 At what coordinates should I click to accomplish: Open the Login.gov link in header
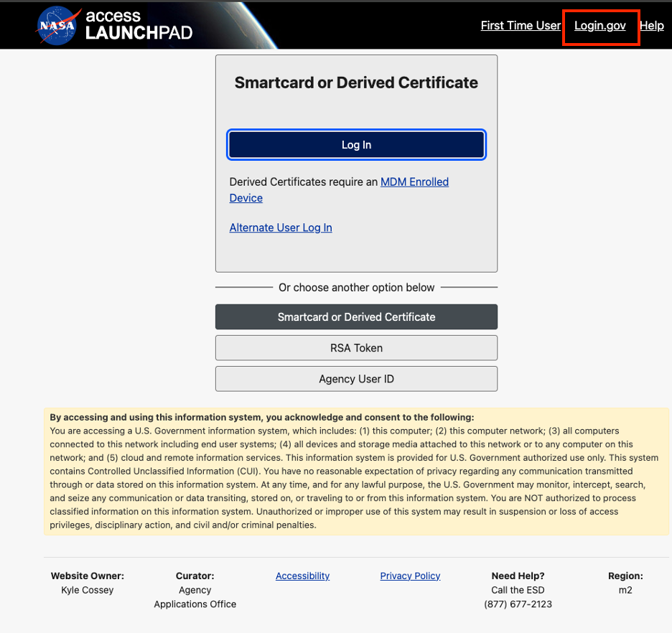(599, 26)
